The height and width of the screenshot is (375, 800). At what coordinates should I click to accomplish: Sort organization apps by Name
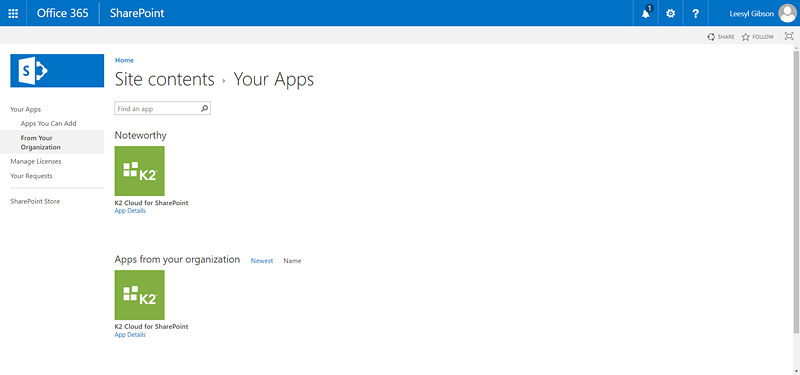tap(292, 261)
